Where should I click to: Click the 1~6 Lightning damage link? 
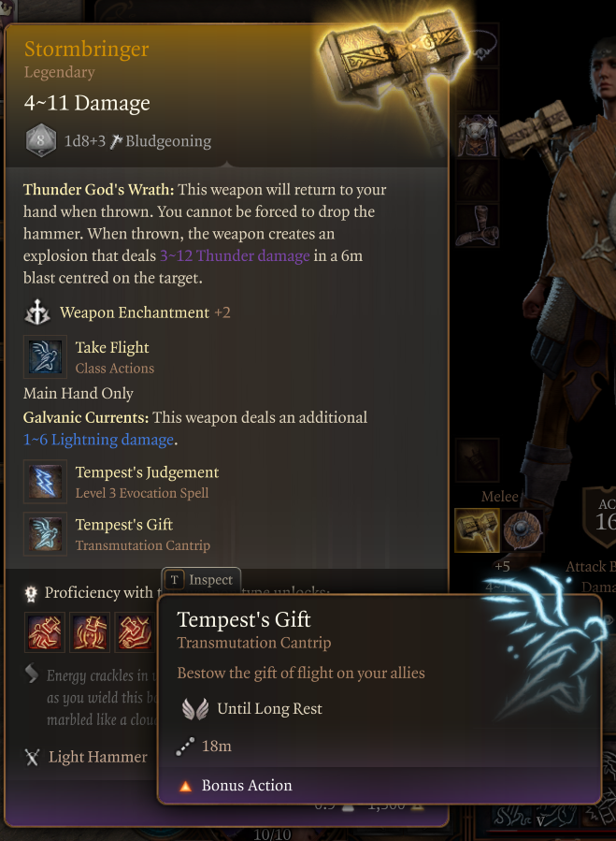point(99,440)
